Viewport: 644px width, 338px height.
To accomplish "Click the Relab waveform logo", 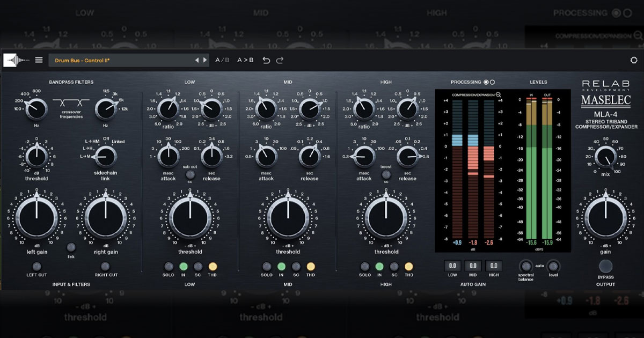I will coord(16,60).
